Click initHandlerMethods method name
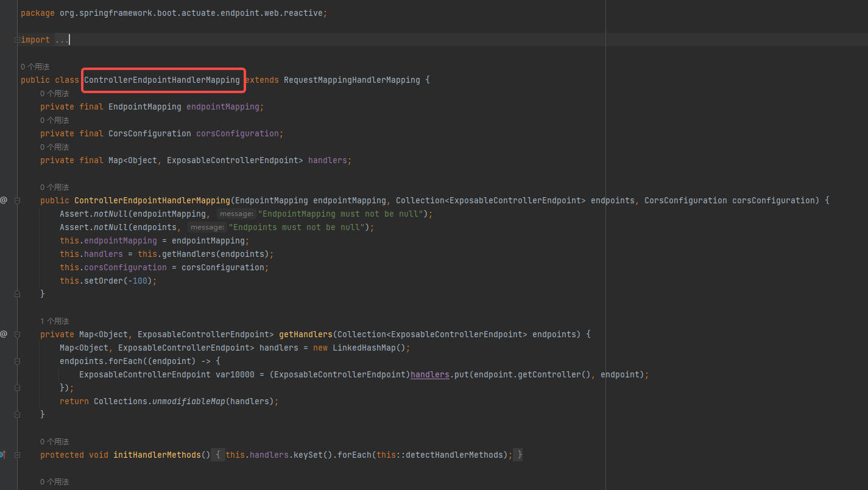Screen dimensions: 868x490 click(x=157, y=455)
